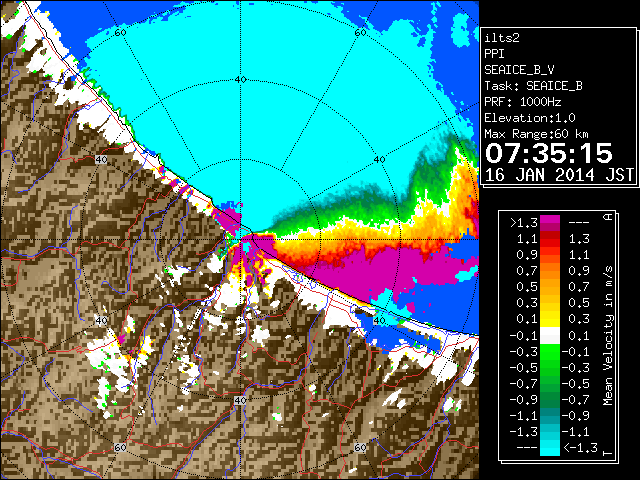Click the '40' range label north of radar
The image size is (640, 480).
point(241,80)
